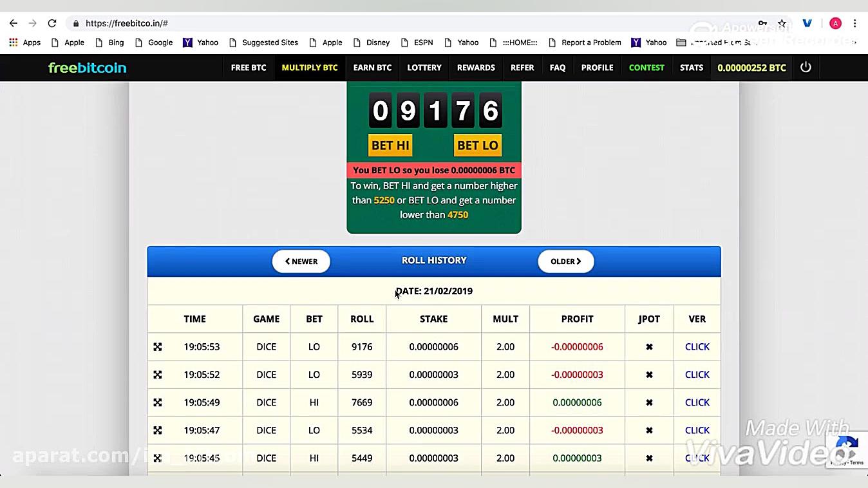This screenshot has width=868, height=488.
Task: Go back with the browser back arrow
Action: click(x=13, y=23)
